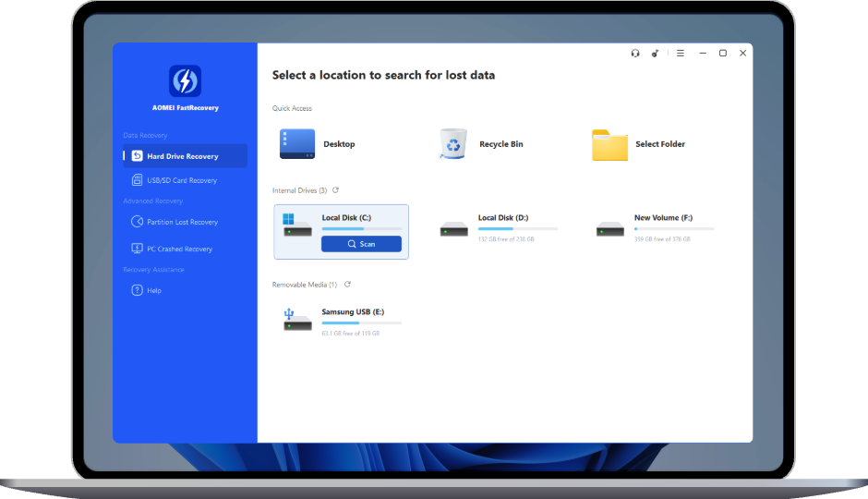This screenshot has height=499, width=868.
Task: Click the AOMEI FastRecovery logo
Action: (185, 81)
